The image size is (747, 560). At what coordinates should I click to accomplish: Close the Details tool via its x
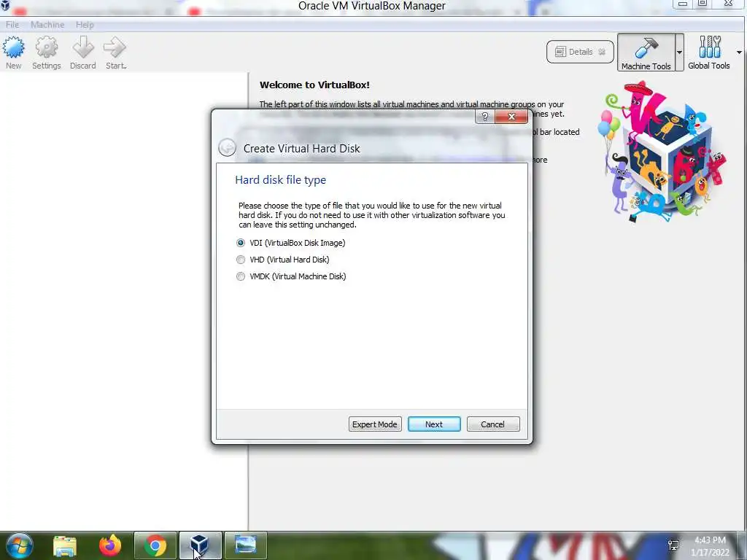tap(602, 52)
